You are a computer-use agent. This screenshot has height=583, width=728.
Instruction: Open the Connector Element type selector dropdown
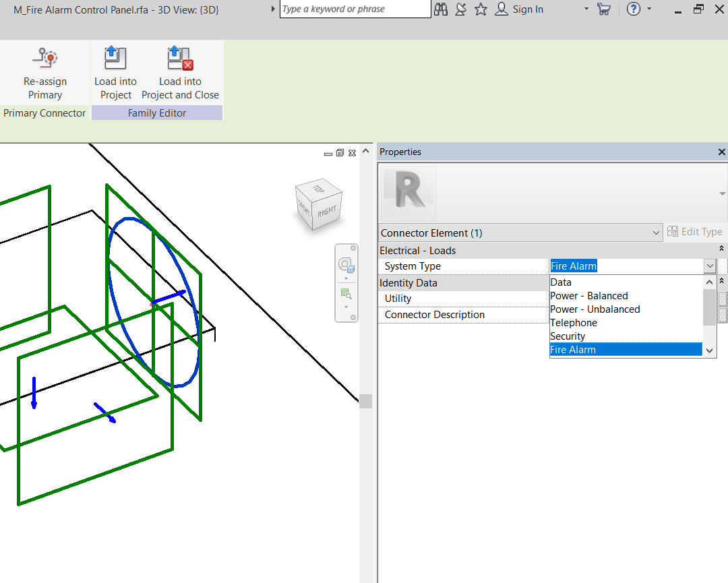tap(520, 233)
